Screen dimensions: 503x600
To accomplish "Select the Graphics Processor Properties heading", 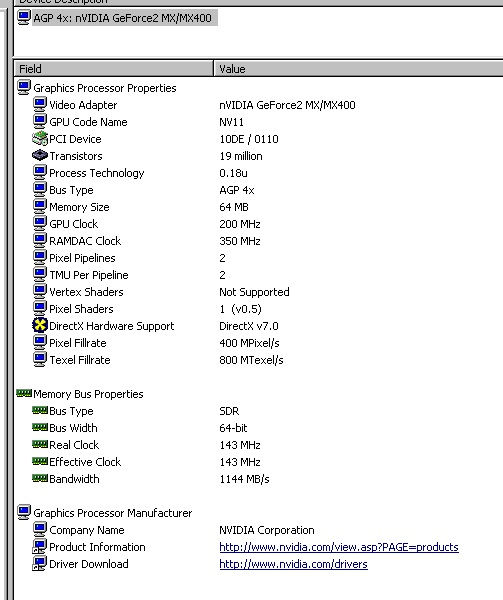I will click(105, 88).
